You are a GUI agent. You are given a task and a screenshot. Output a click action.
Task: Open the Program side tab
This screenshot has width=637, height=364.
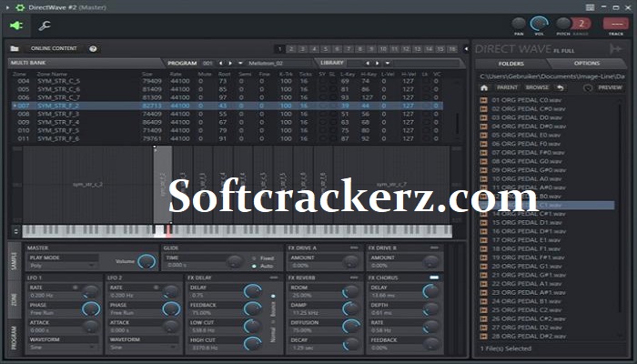click(x=15, y=338)
